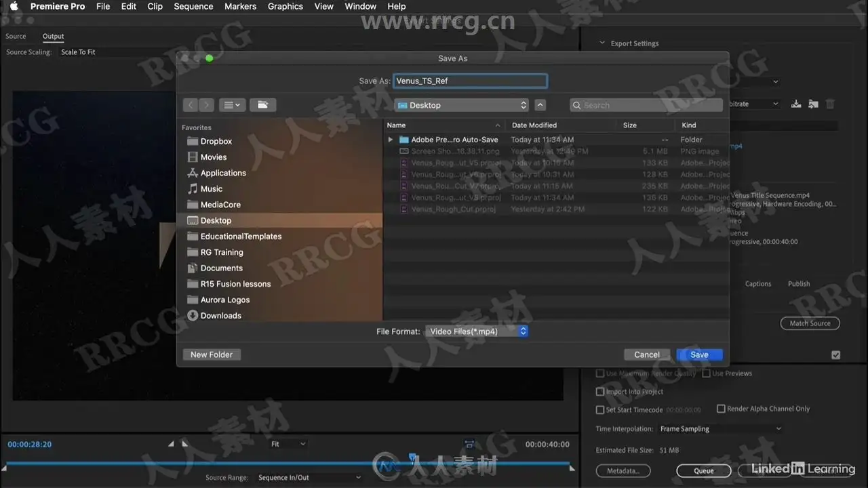
Task: Enable Render Alpha Channel Only
Action: point(721,409)
